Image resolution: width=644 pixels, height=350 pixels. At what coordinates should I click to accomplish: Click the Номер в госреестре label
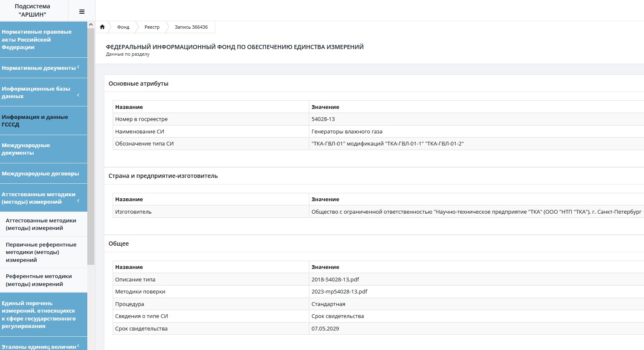(141, 119)
